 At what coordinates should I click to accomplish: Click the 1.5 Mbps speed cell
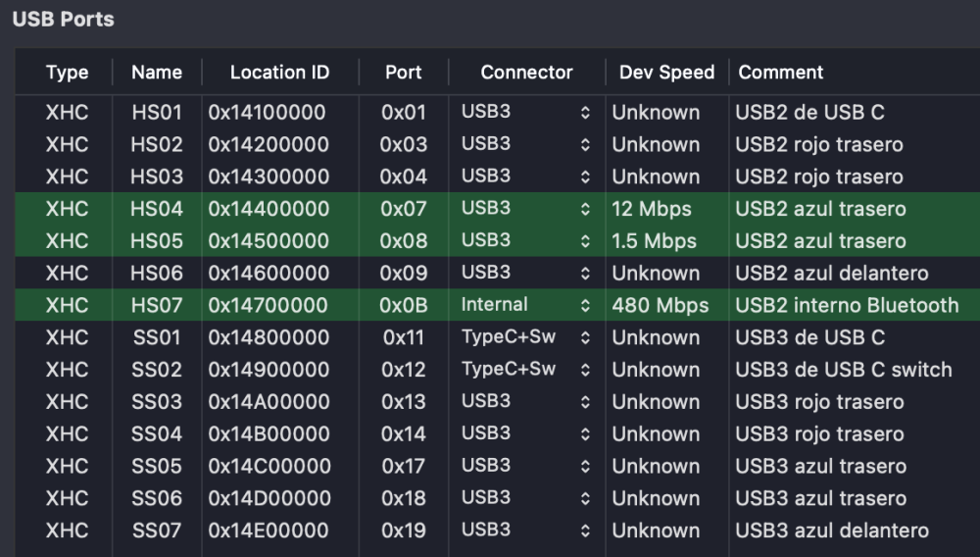(654, 241)
